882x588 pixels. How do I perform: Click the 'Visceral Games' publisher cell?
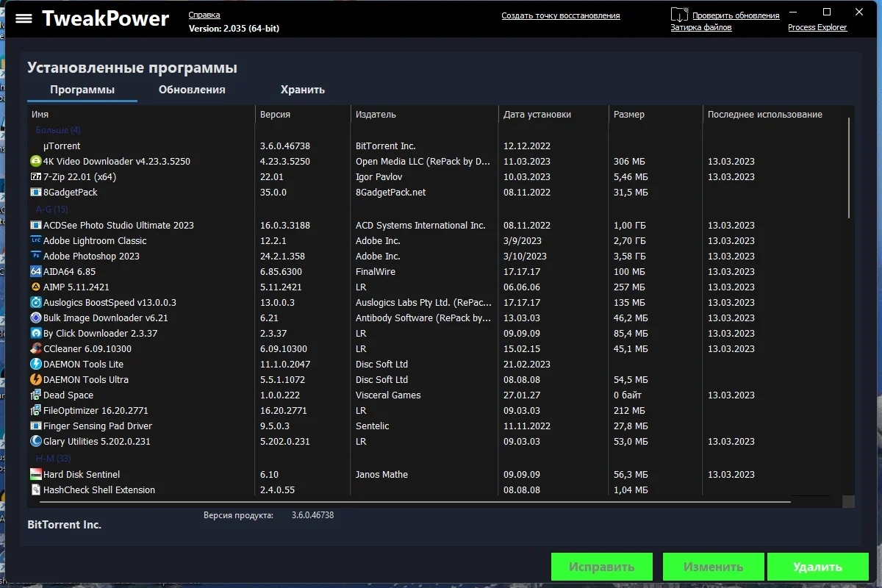click(388, 395)
